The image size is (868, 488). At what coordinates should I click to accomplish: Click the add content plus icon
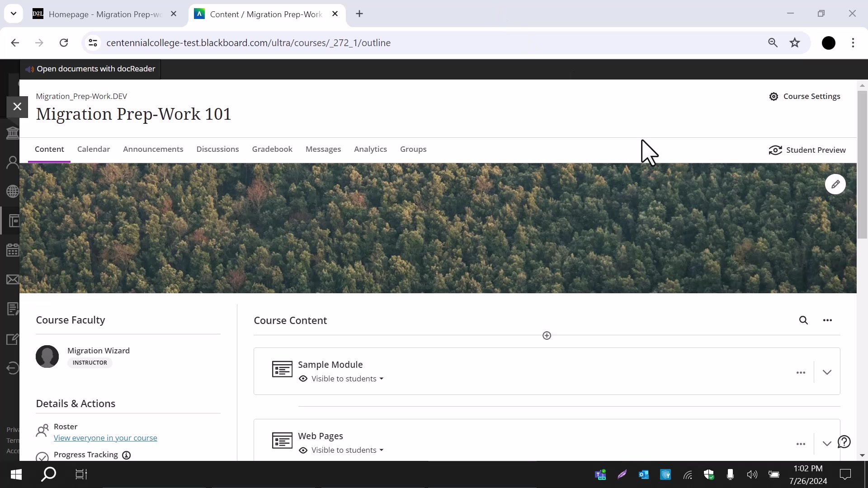[x=547, y=336]
